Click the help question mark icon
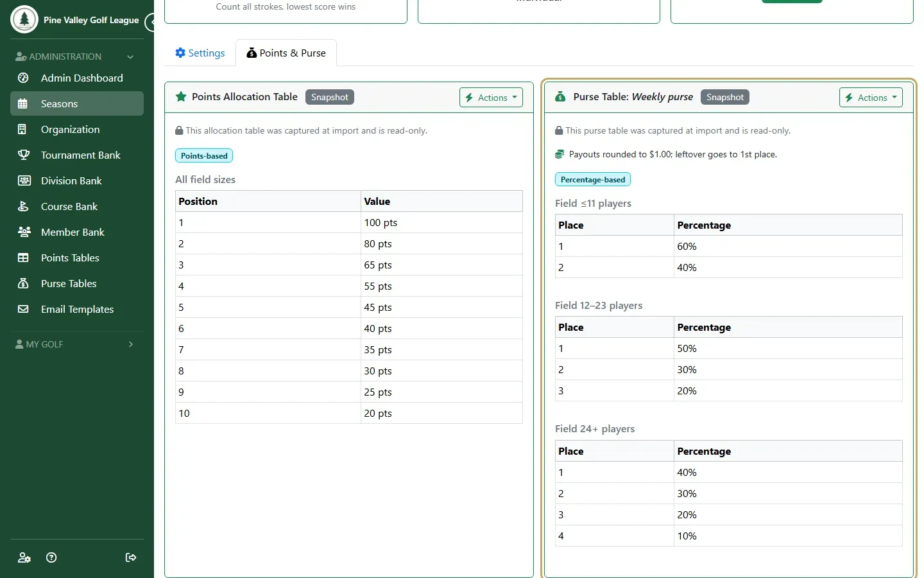 52,557
